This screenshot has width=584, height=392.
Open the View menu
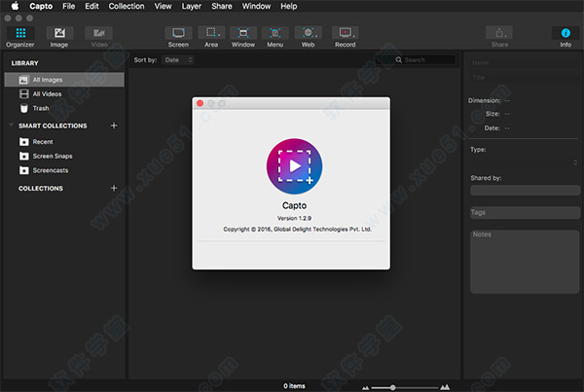164,6
